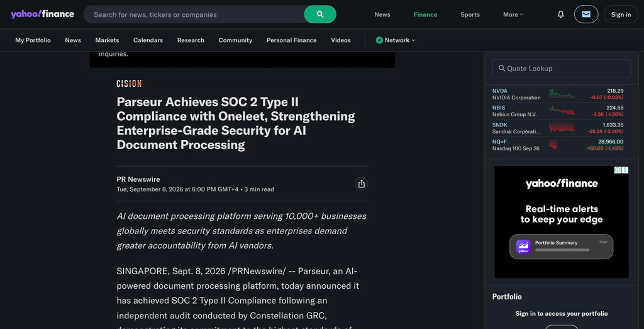Click the NVDA price 218.29
This screenshot has width=644, height=329.
(x=615, y=91)
